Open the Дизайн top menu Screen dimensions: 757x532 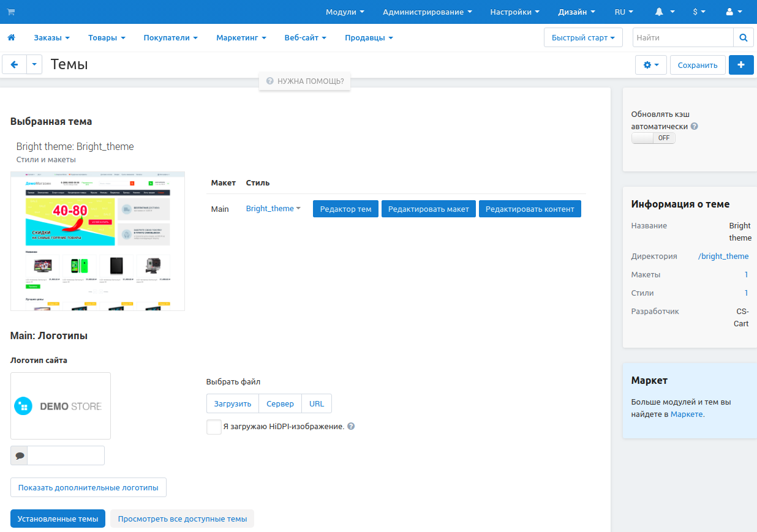576,12
